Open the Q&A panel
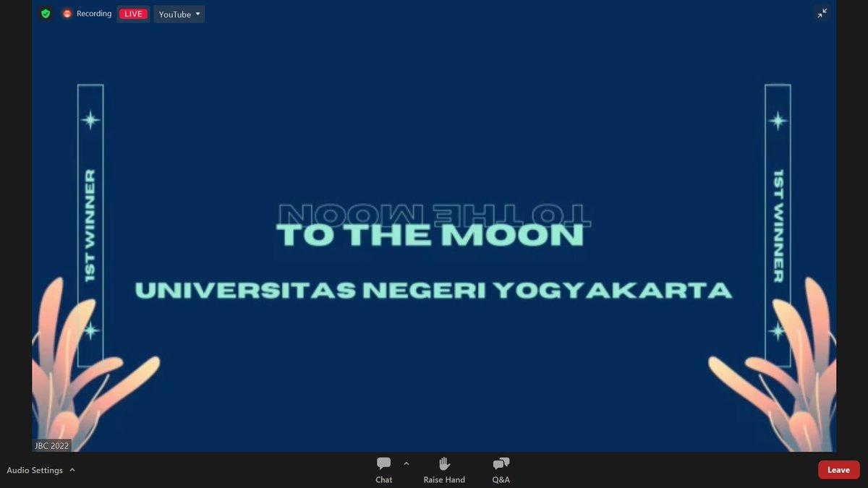 point(501,470)
